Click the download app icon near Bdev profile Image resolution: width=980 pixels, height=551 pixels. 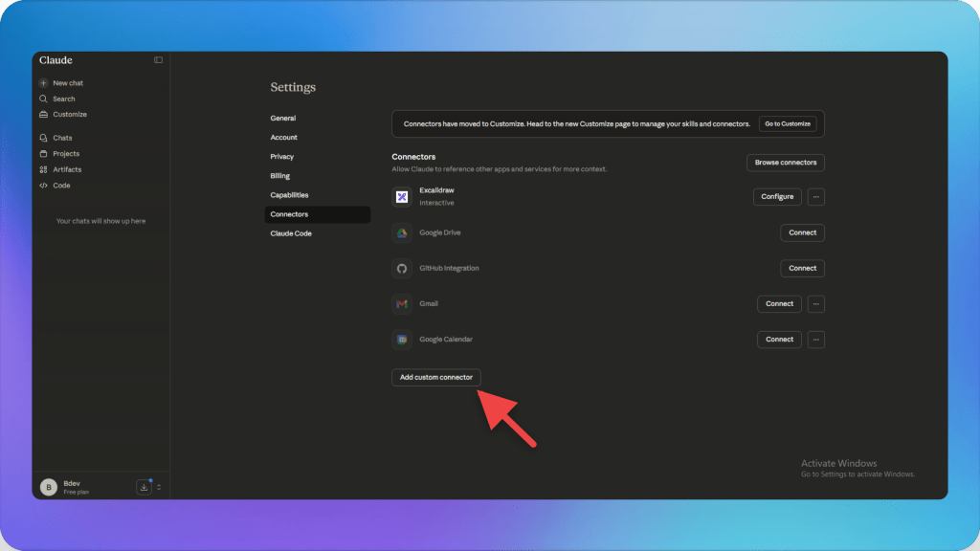[x=144, y=486]
